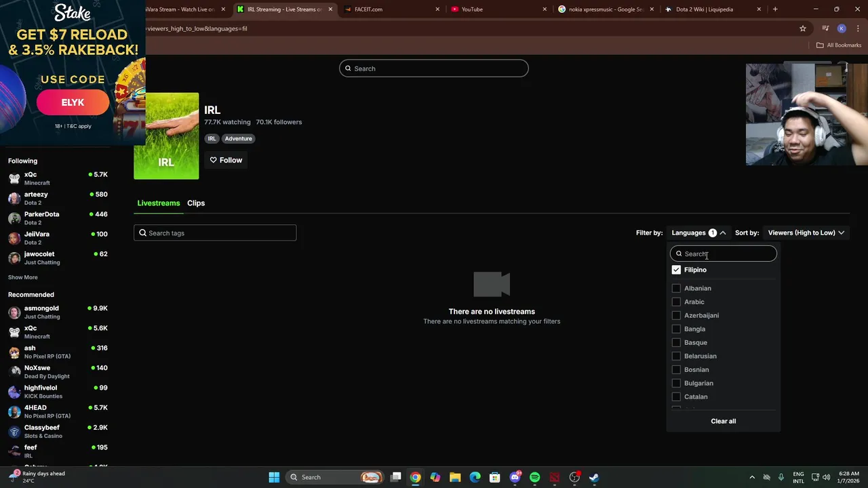This screenshot has height=488, width=868.
Task: Collapse the Languages filter dropdown
Action: click(698, 232)
